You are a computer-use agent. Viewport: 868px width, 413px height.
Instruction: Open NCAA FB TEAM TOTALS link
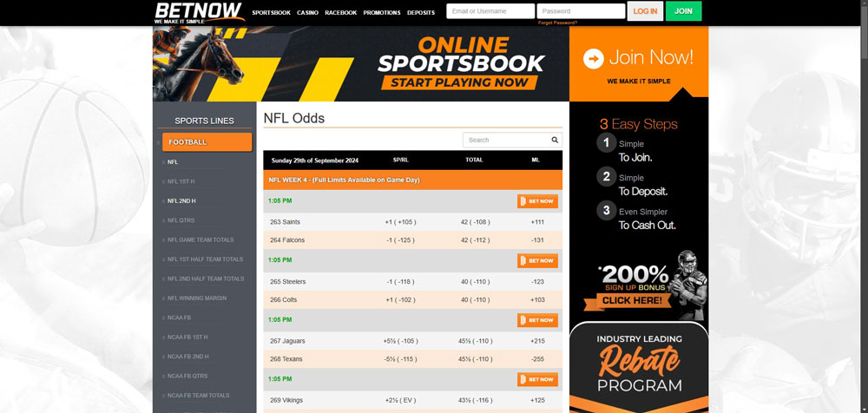coord(199,396)
